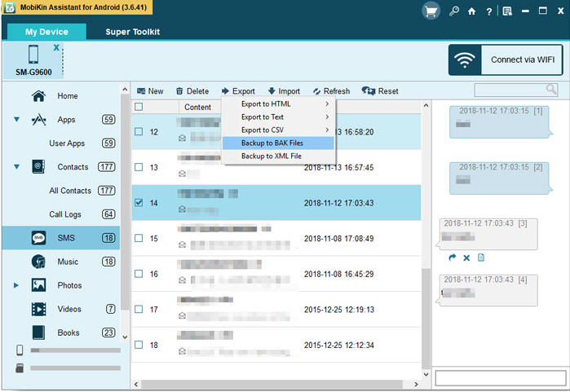The image size is (570, 392).
Task: Switch to the Super Toolkit tab
Action: click(132, 32)
